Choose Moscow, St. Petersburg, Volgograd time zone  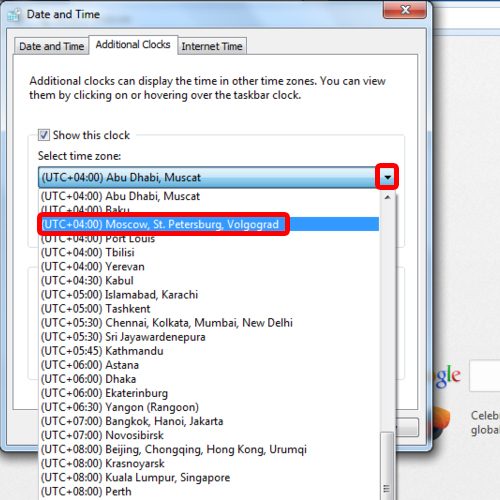209,224
